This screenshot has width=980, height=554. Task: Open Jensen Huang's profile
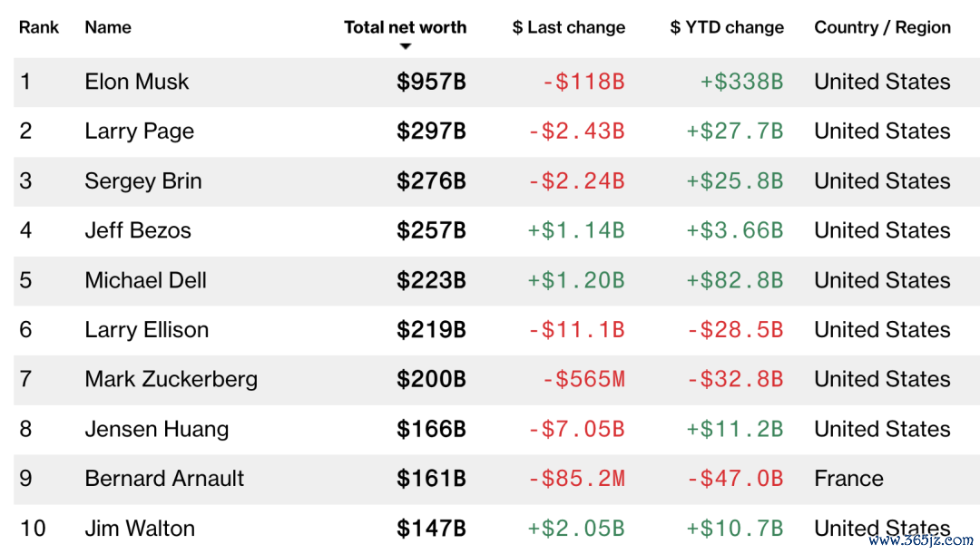(157, 429)
